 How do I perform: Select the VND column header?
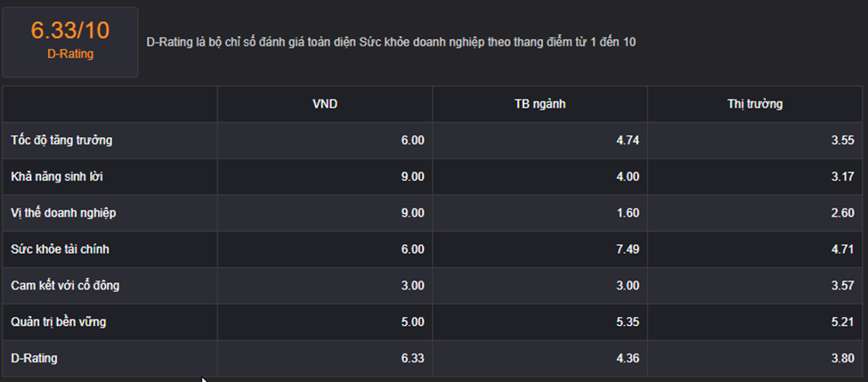(x=325, y=104)
